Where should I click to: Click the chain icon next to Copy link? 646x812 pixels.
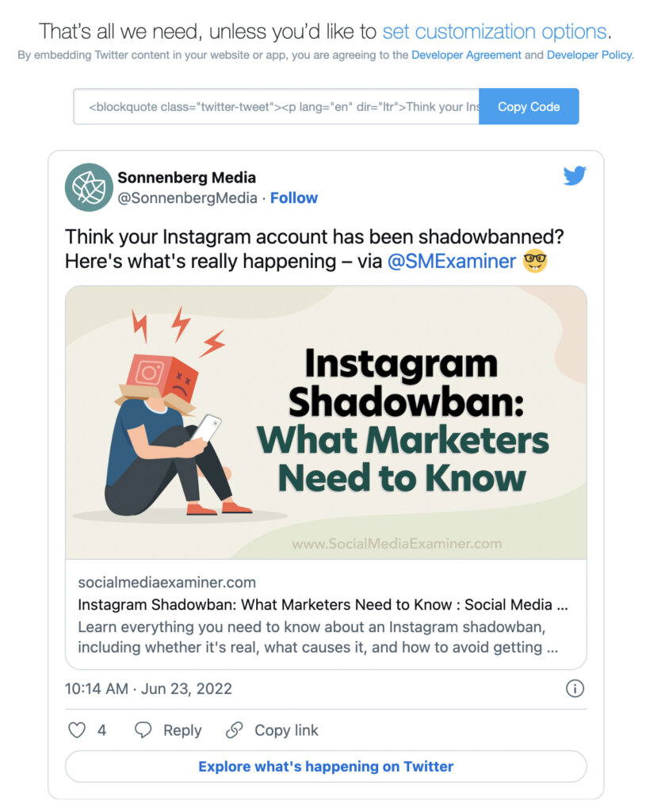click(x=235, y=730)
